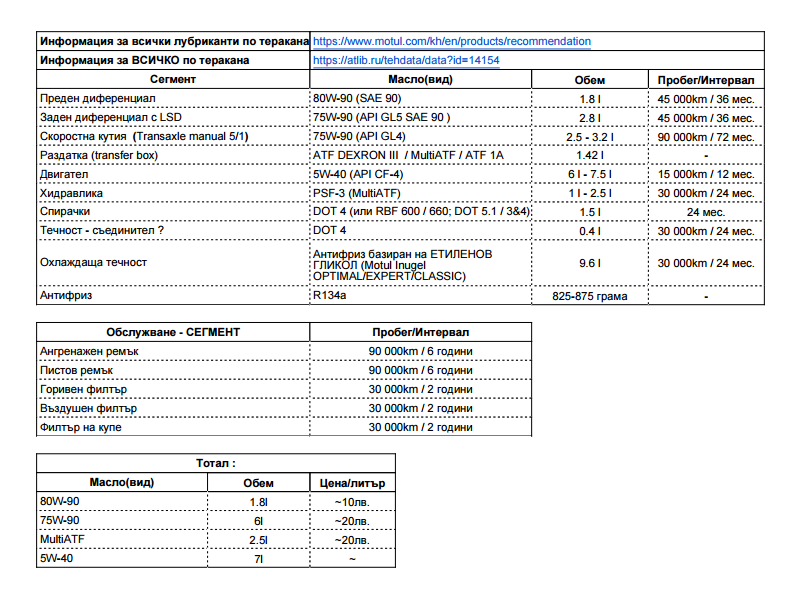Image resolution: width=800 pixels, height=600 pixels.
Task: Select the '825-875 грама' cell
Action: (x=590, y=296)
